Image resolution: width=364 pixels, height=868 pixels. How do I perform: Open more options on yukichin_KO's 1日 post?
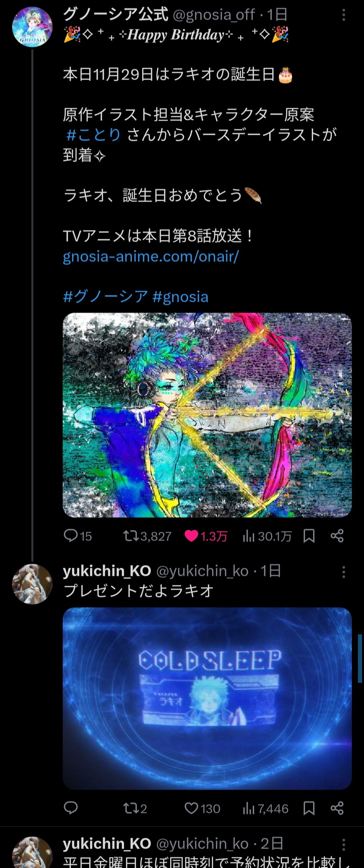(x=343, y=572)
